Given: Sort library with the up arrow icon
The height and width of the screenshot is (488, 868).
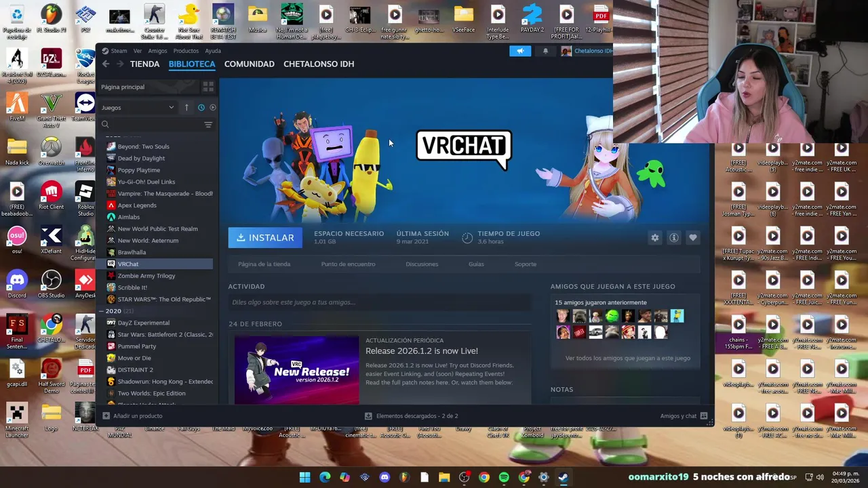Looking at the screenshot, I should coord(186,107).
